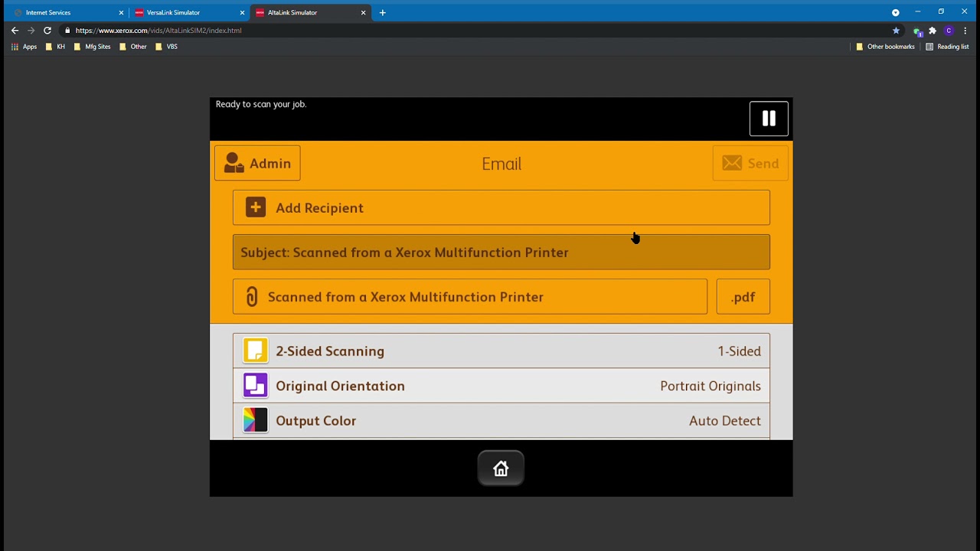
Task: Open the Other bookmarks folder on the left
Action: (x=133, y=47)
